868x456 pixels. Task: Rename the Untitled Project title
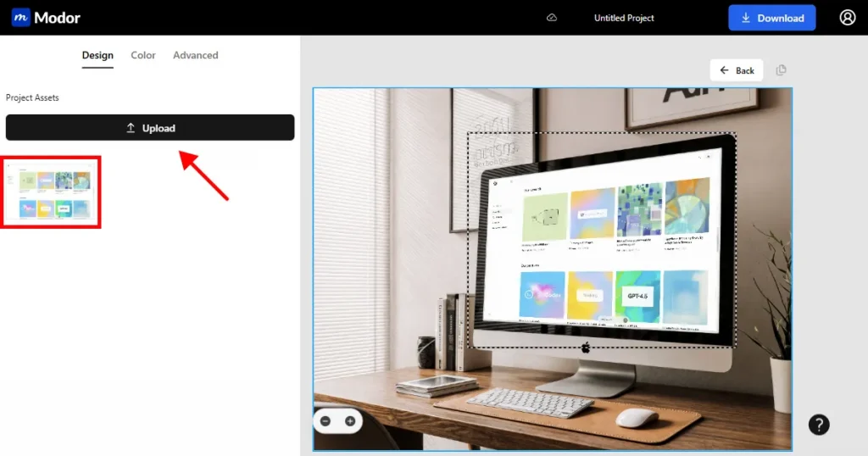[x=624, y=18]
